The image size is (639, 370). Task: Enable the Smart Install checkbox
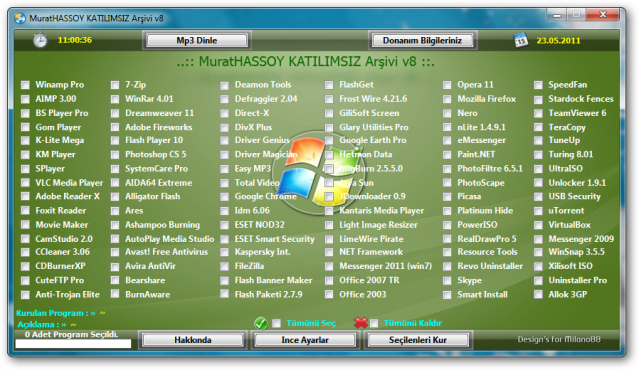pos(447,295)
